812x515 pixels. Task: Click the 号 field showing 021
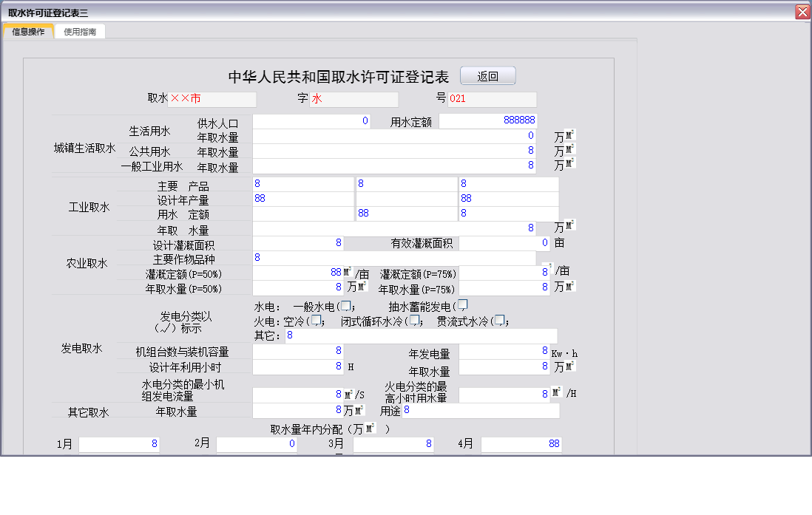(493, 99)
